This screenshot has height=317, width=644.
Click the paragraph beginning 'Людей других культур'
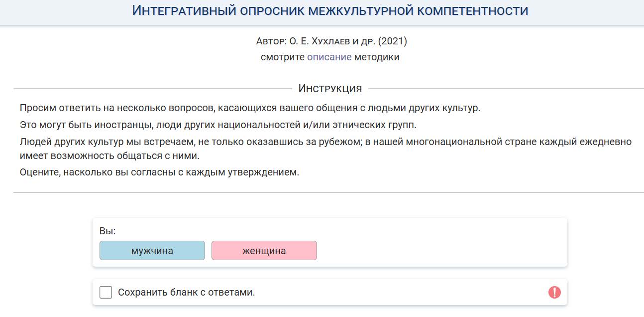pyautogui.click(x=325, y=142)
